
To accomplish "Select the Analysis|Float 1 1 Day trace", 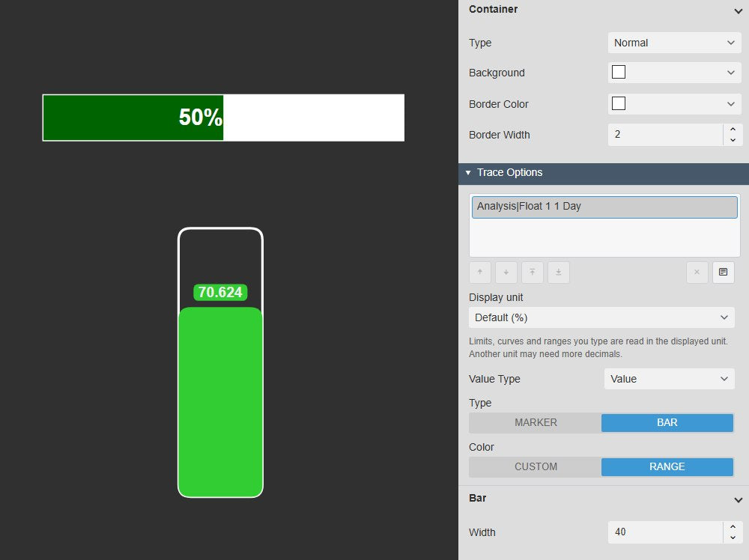I will tap(604, 207).
